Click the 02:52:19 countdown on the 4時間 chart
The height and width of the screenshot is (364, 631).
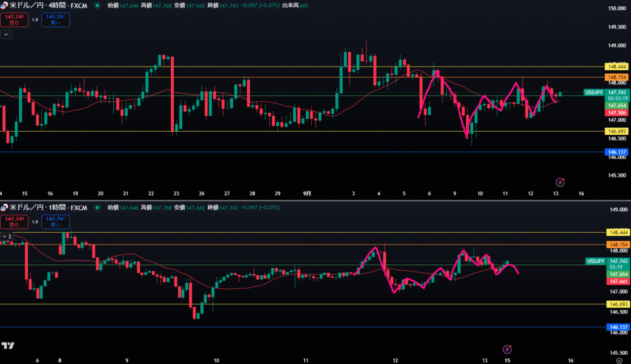[617, 99]
